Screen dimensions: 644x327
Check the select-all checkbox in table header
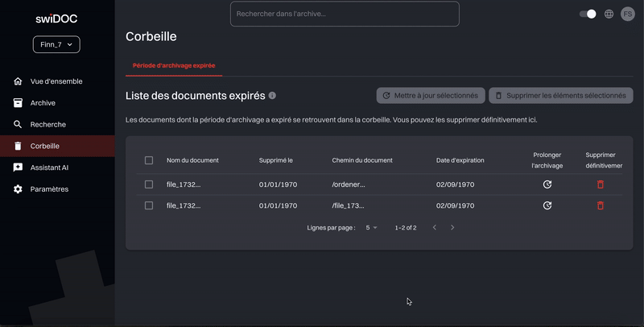click(x=149, y=160)
